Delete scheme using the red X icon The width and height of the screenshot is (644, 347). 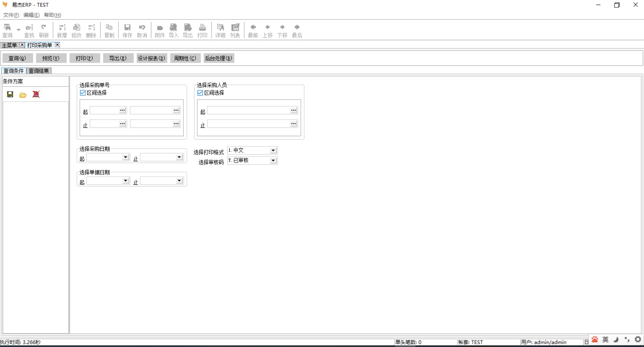(36, 95)
